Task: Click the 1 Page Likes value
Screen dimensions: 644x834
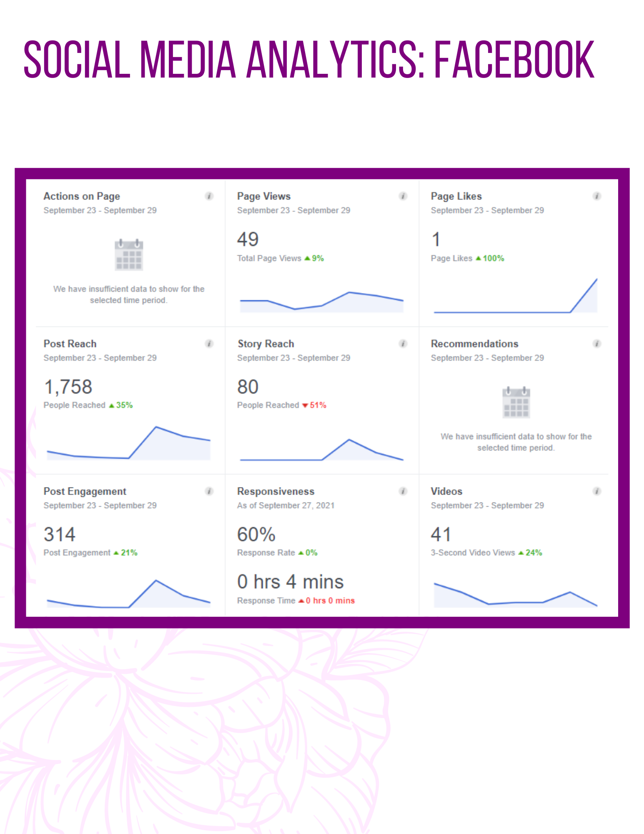Action: coord(436,239)
